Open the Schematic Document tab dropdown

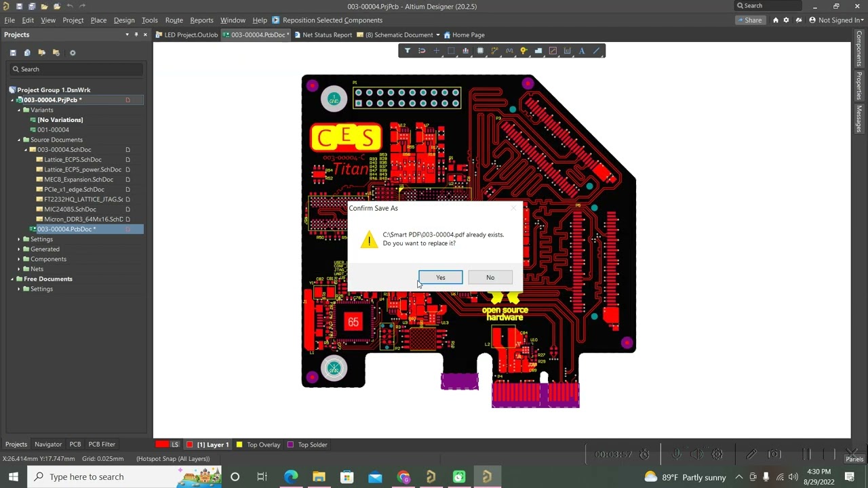click(437, 35)
